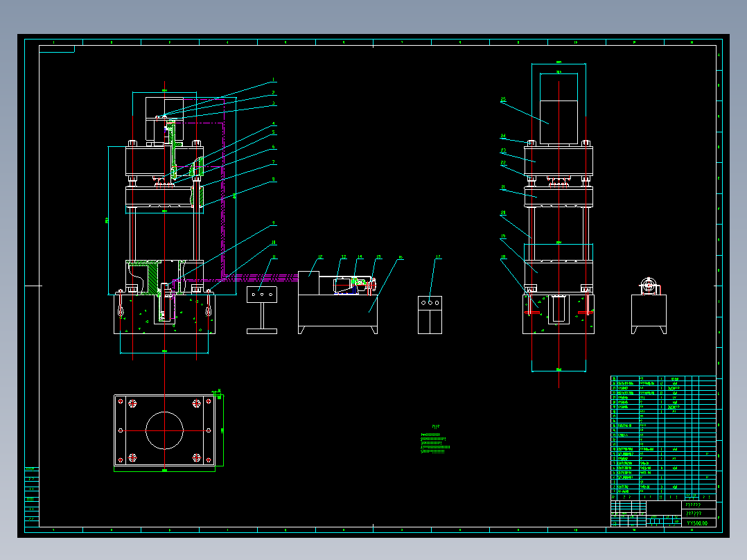Viewport: 747px width, 560px height.
Task: Select the drawing number text YY500.00
Action: [x=697, y=523]
